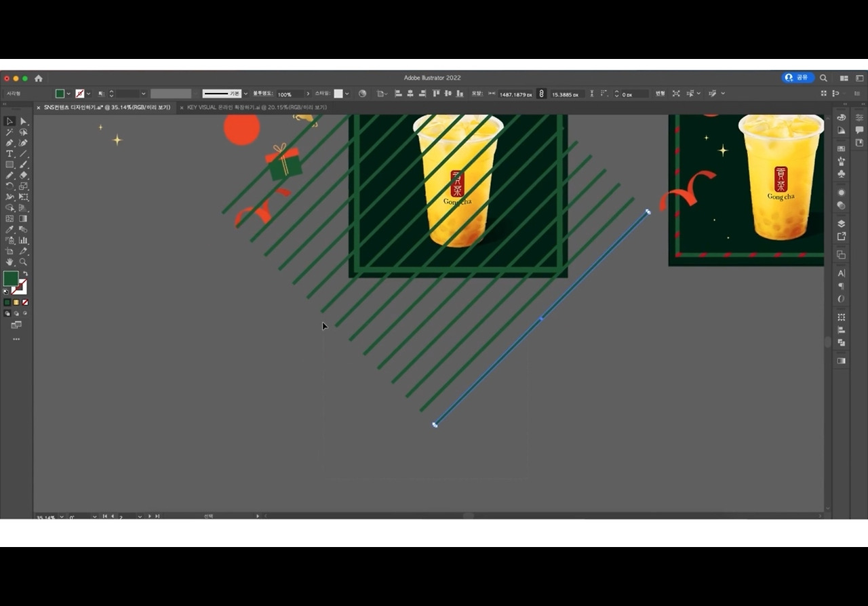Go to the Home screen
The height and width of the screenshot is (606, 868).
[x=39, y=78]
